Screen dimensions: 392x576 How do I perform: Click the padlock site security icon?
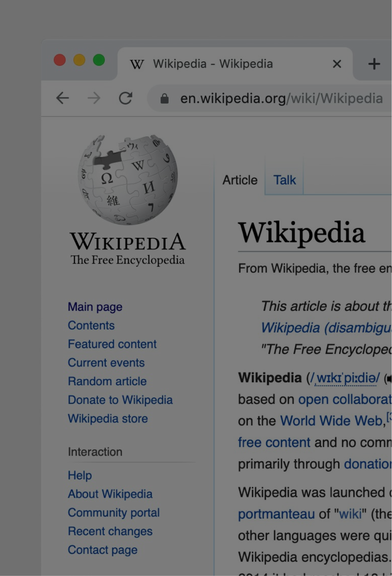(x=164, y=99)
